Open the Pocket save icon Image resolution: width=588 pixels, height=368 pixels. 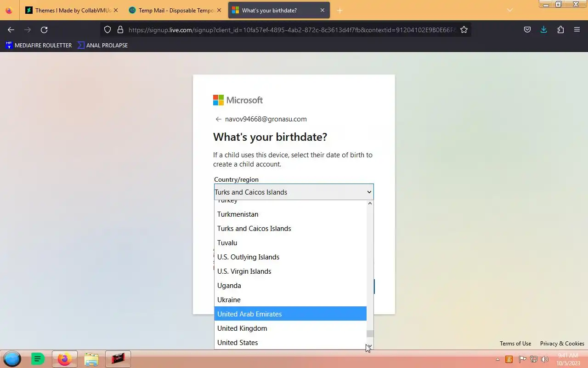pyautogui.click(x=527, y=29)
